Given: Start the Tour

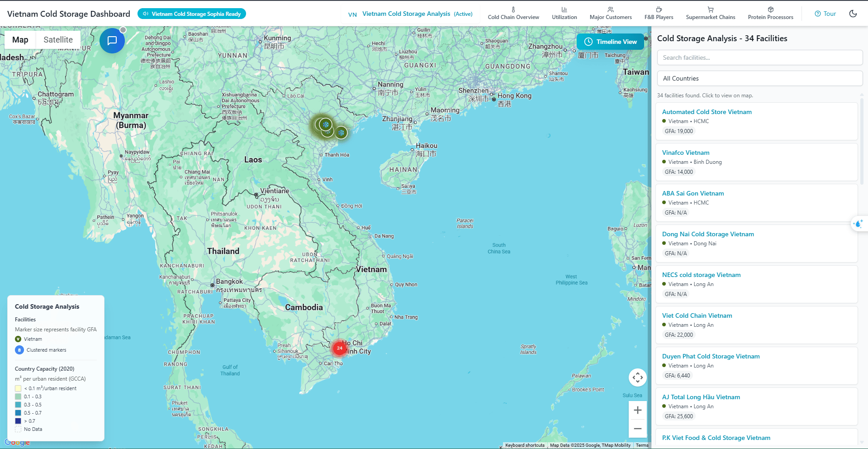Looking at the screenshot, I should click(825, 14).
